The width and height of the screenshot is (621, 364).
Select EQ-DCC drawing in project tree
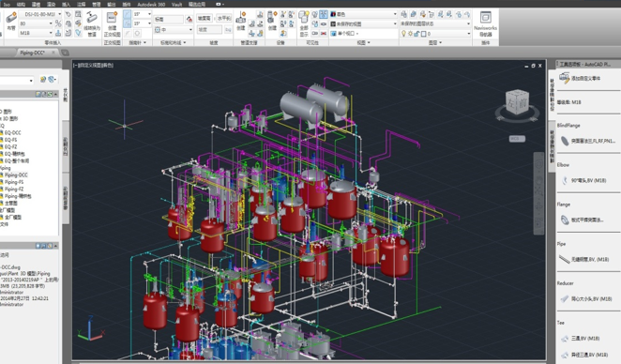(13, 132)
